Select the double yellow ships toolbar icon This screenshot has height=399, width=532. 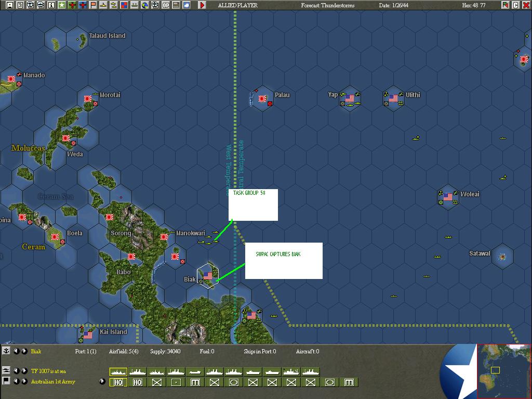[114, 5]
